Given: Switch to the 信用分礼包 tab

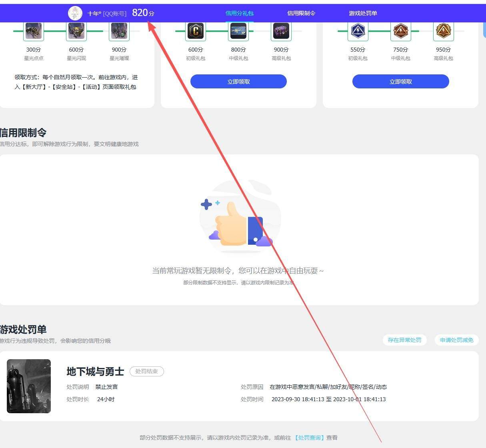Looking at the screenshot, I should (x=240, y=13).
